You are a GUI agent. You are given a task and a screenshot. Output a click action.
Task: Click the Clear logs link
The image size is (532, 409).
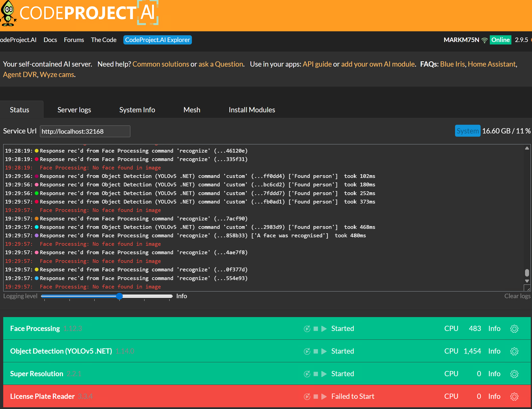[x=517, y=296]
